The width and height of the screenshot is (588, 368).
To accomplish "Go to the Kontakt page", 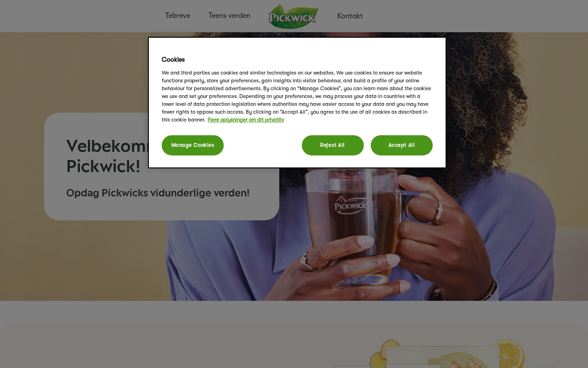I will (350, 16).
